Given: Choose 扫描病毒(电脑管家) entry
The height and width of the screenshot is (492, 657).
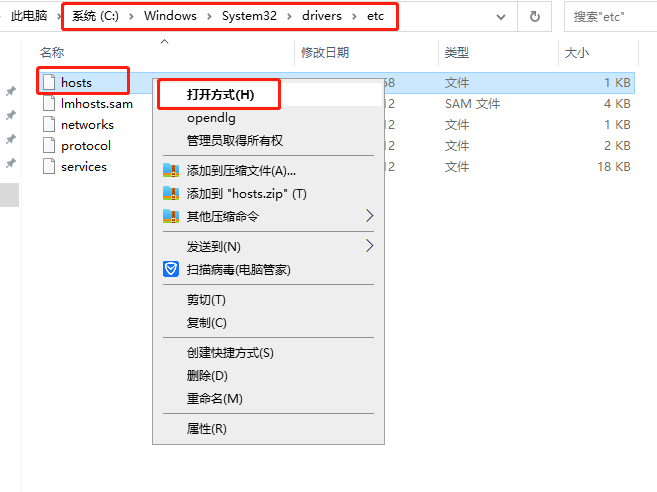Looking at the screenshot, I should [x=238, y=269].
